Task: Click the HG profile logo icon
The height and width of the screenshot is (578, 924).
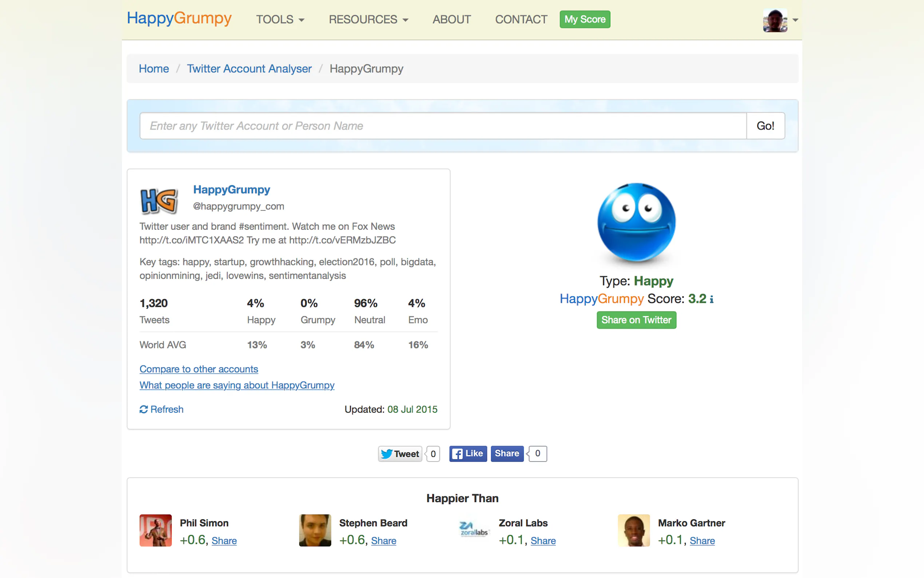Action: [x=159, y=200]
